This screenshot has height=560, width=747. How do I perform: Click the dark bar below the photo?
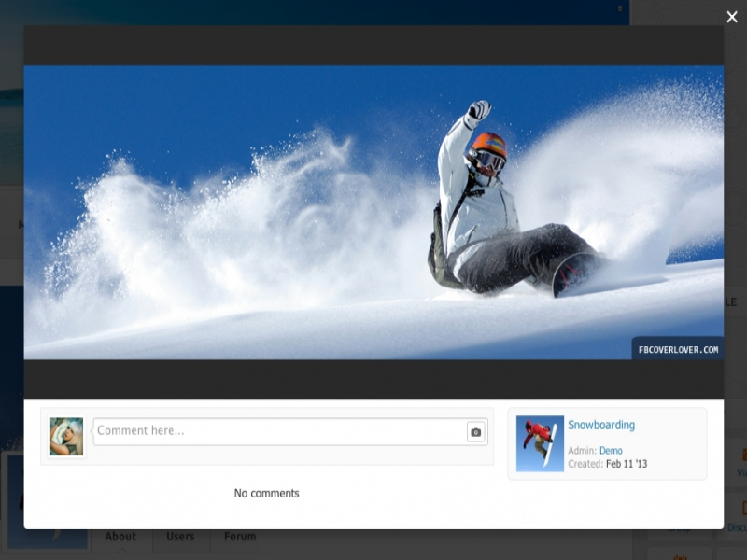click(x=373, y=379)
